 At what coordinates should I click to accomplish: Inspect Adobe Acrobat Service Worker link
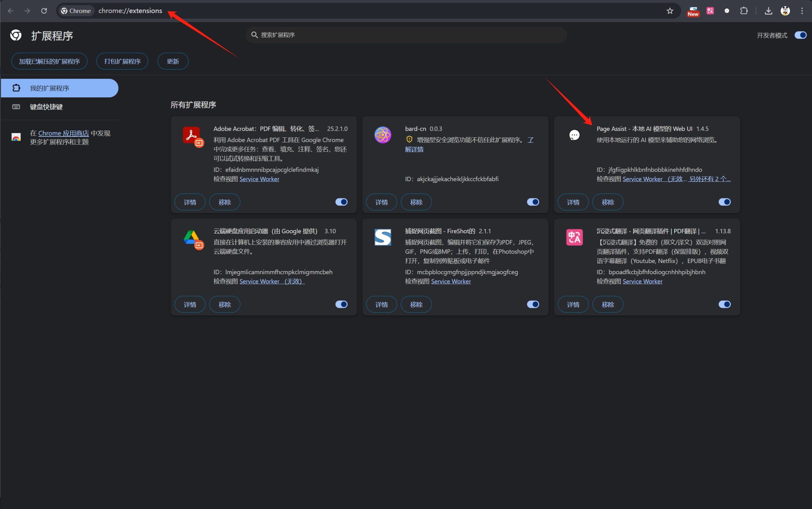[259, 179]
